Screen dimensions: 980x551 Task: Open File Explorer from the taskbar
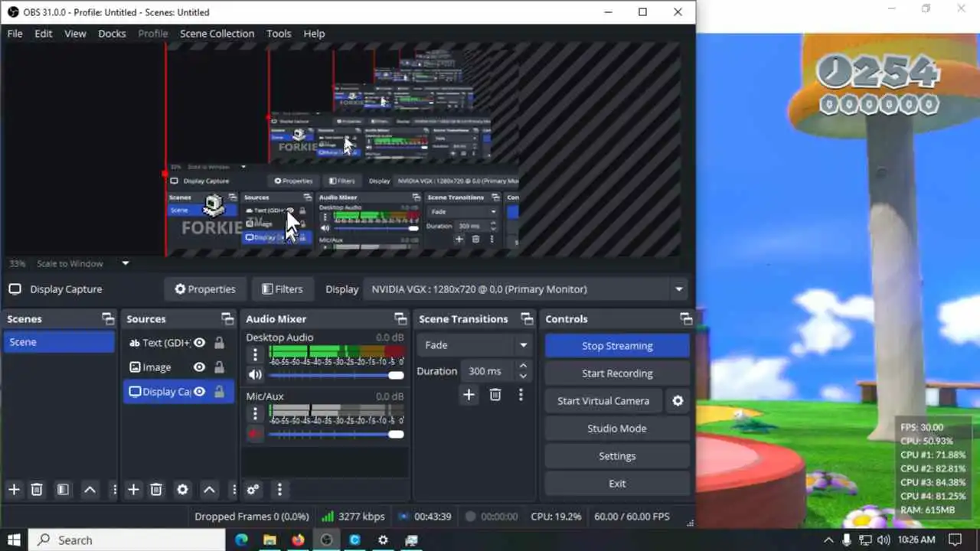[269, 540]
